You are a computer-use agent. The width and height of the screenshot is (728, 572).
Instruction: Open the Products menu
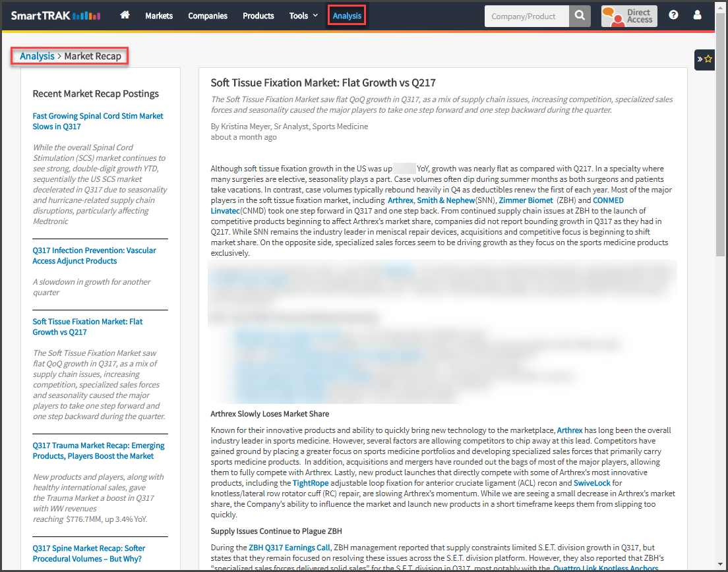coord(258,16)
